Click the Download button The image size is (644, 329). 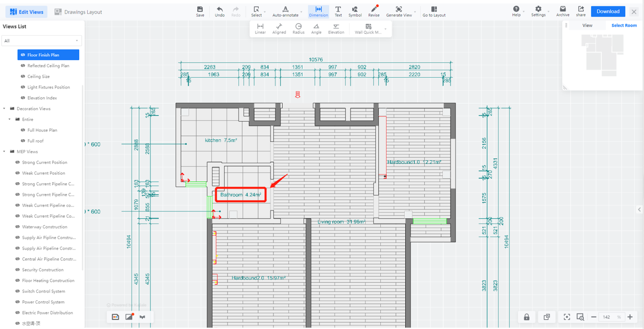tap(608, 12)
